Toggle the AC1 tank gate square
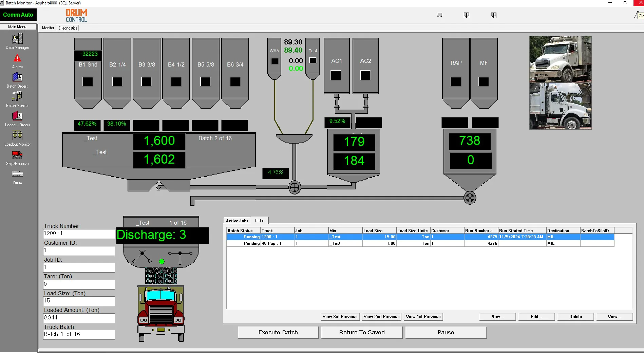Screen dimensions: 644x353 tap(336, 76)
